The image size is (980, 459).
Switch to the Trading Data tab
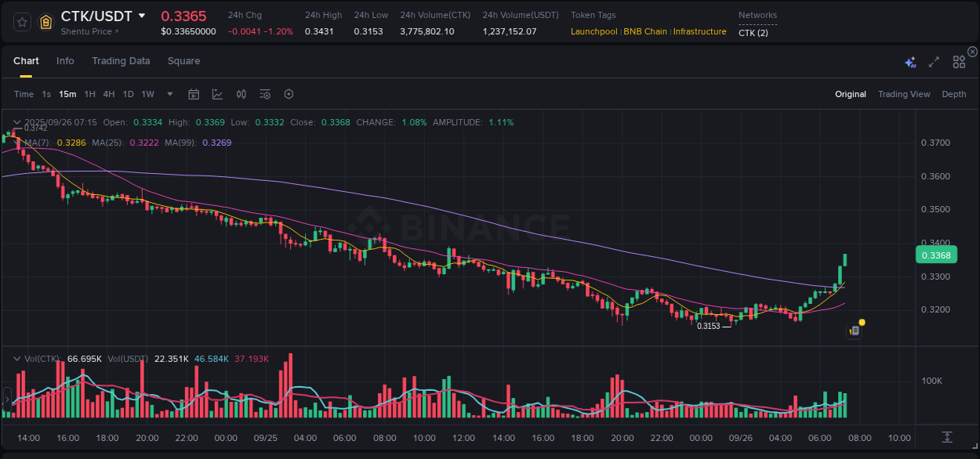[x=121, y=61]
